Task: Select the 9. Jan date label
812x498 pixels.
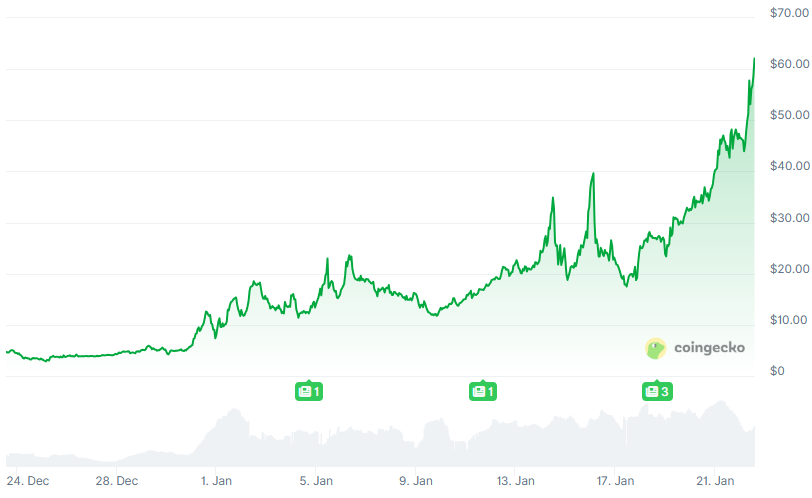Action: [x=415, y=481]
